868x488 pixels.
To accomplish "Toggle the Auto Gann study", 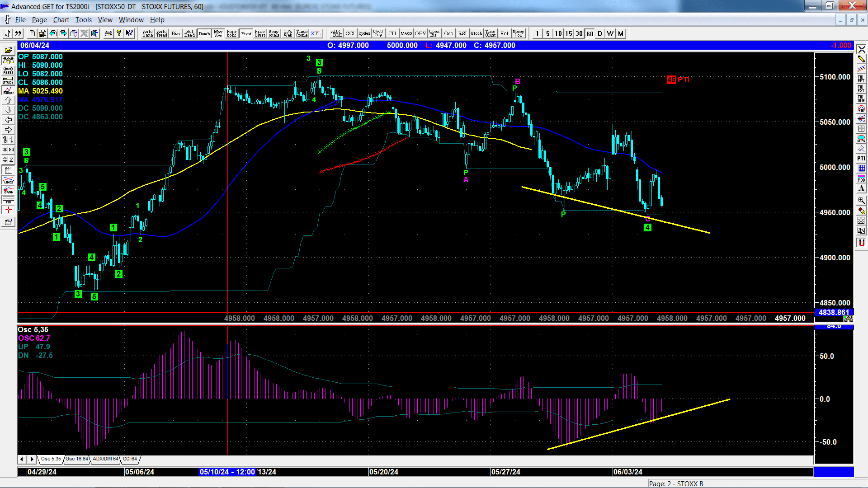I will click(x=148, y=33).
